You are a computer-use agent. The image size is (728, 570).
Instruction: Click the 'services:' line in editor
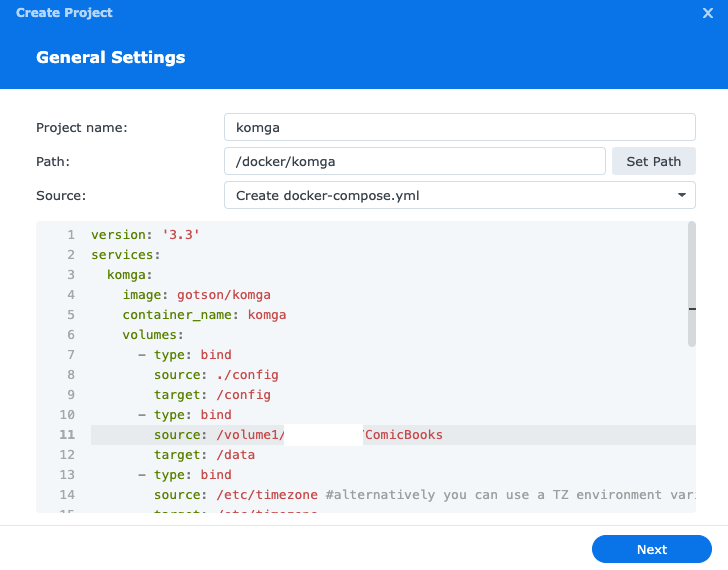(125, 255)
